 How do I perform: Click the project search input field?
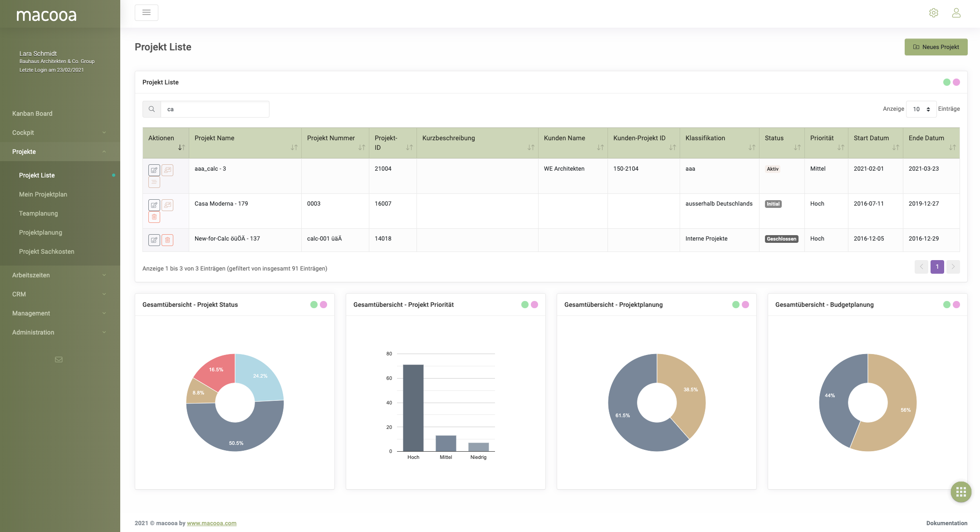click(x=215, y=109)
